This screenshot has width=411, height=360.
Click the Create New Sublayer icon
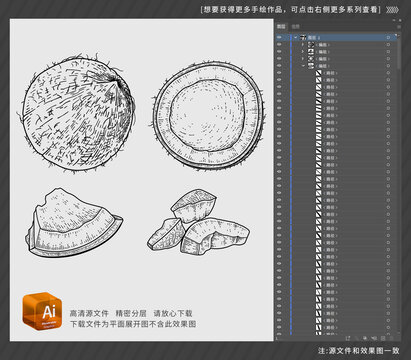click(x=374, y=338)
